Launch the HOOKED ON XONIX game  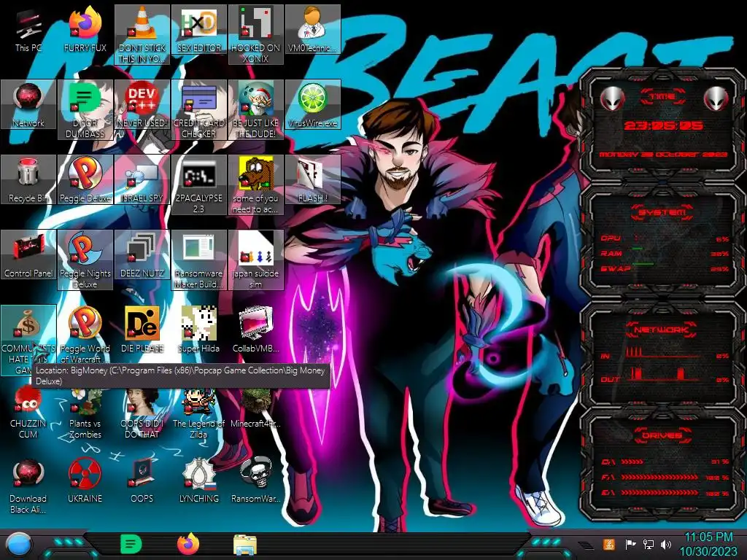pyautogui.click(x=256, y=34)
